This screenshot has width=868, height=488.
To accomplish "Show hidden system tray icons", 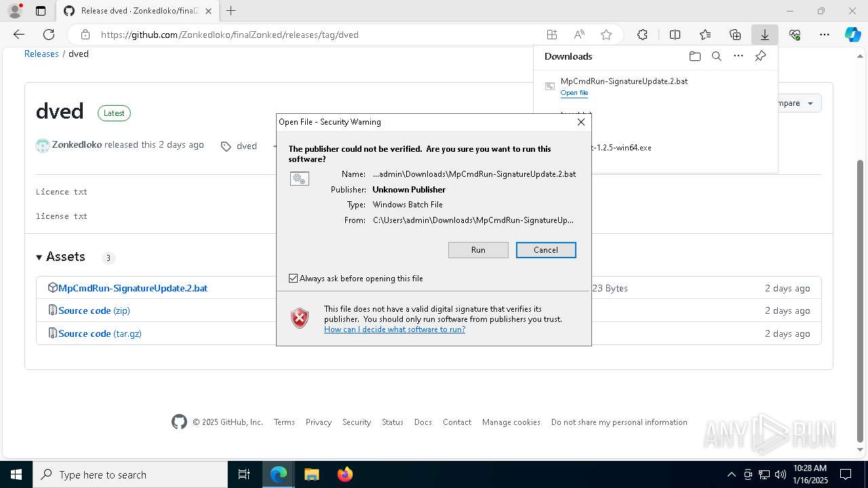I will (731, 474).
